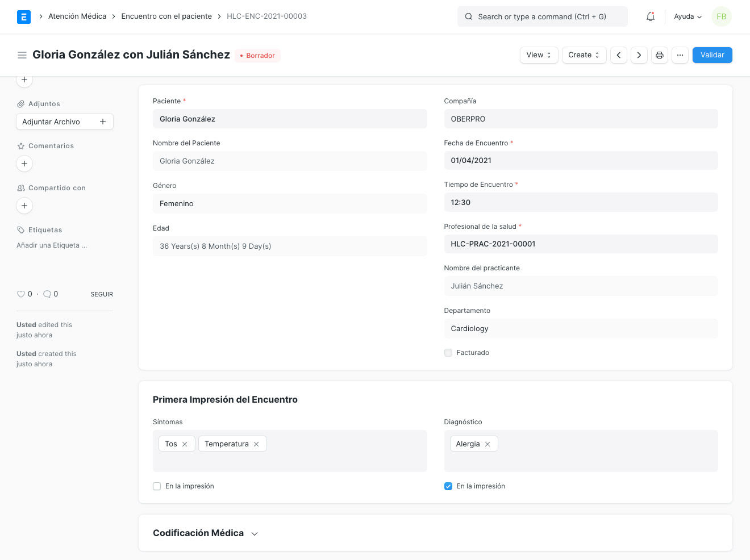
Task: Toggle the sidebar hamburger menu
Action: tap(22, 55)
